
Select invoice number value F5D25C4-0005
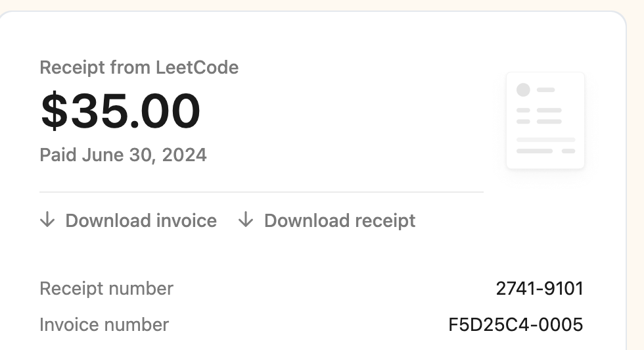click(x=515, y=324)
